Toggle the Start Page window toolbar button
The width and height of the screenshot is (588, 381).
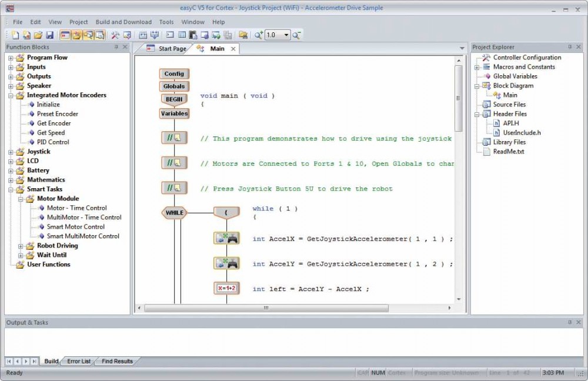tap(65, 35)
